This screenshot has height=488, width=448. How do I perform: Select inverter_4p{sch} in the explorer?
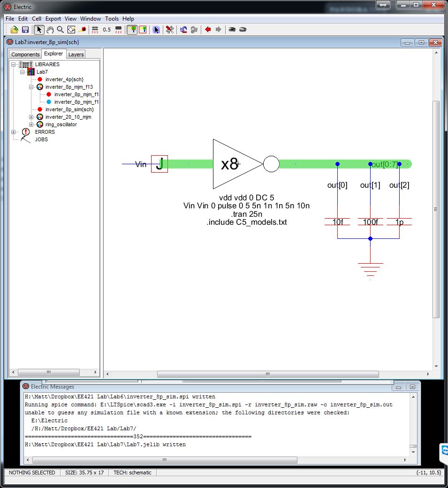pyautogui.click(x=64, y=79)
